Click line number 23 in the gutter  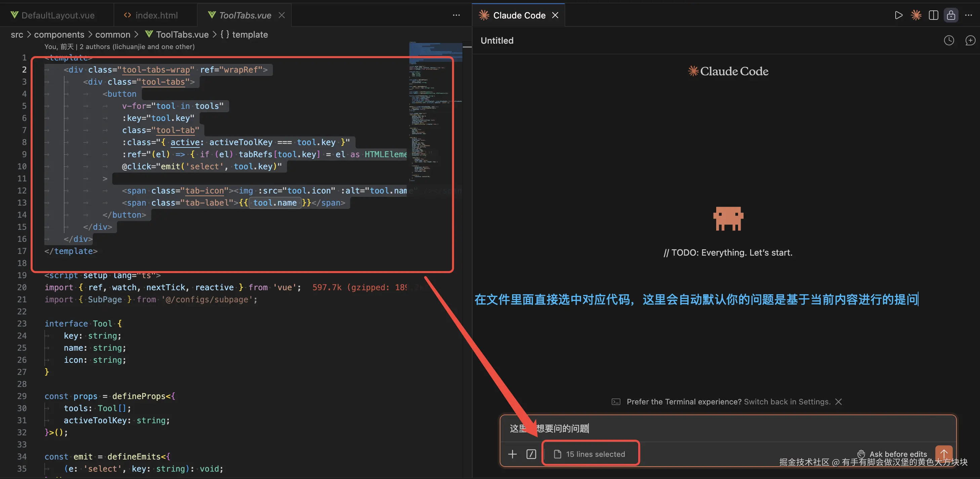tap(22, 323)
